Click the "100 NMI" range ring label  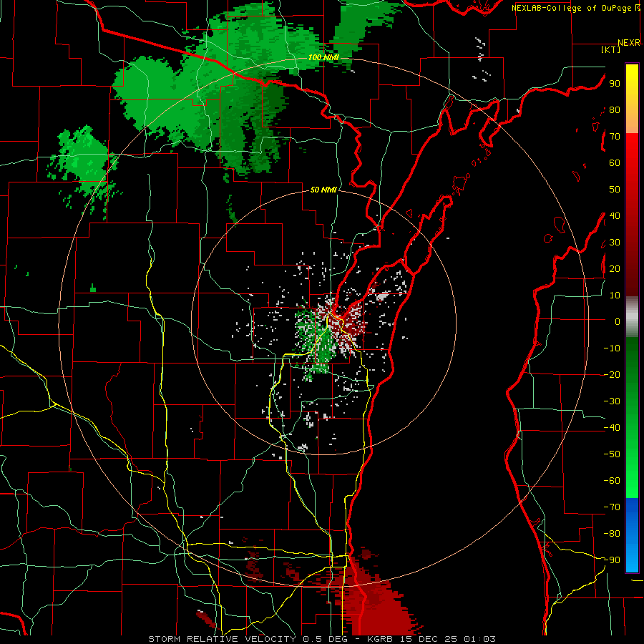pos(323,57)
